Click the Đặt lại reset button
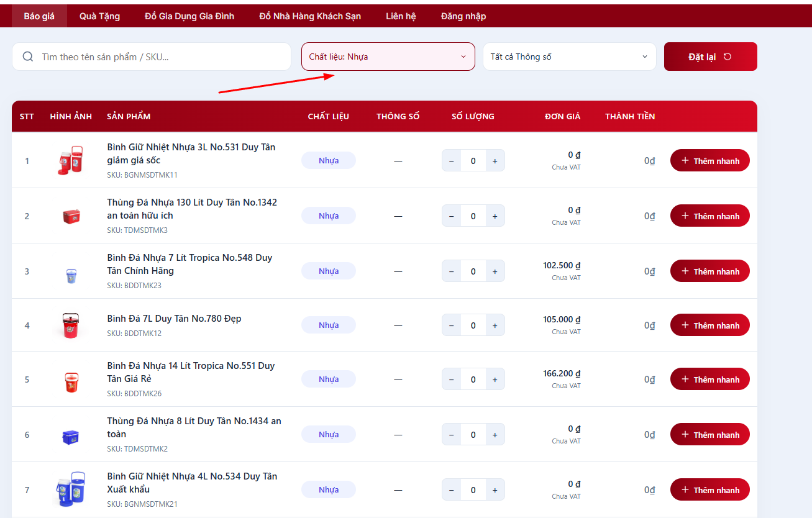This screenshot has width=812, height=518. 710,57
